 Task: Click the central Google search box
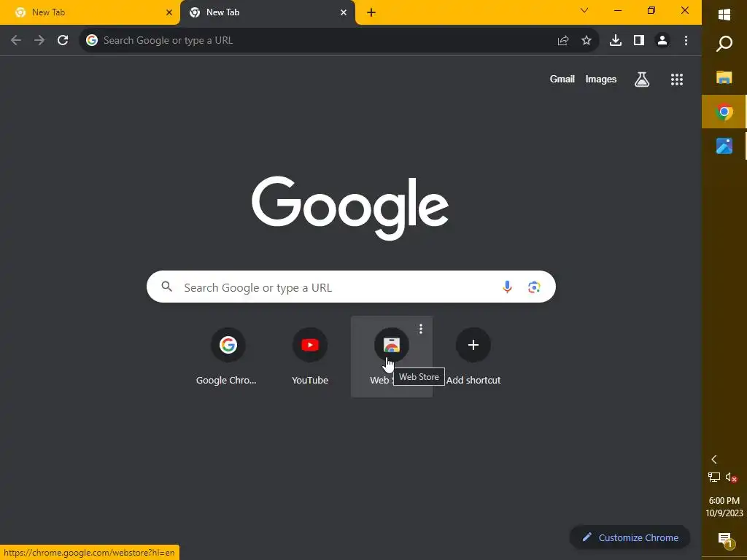click(351, 287)
